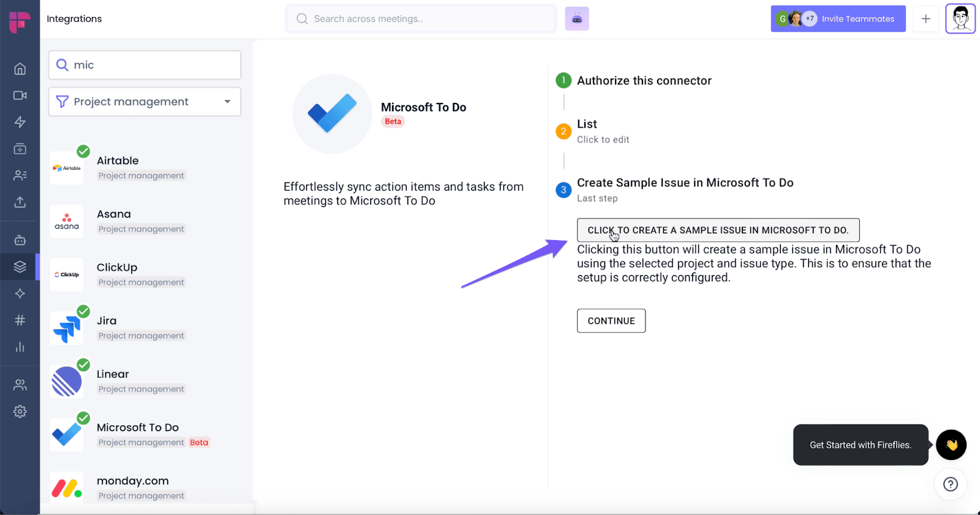
Task: Click the Get Started with Fireflies tooltip
Action: tap(861, 445)
